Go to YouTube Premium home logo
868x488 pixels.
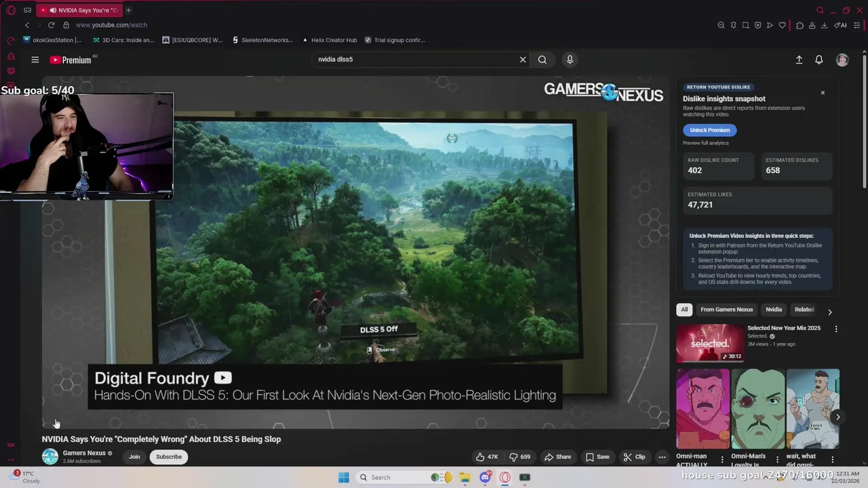[x=71, y=60]
